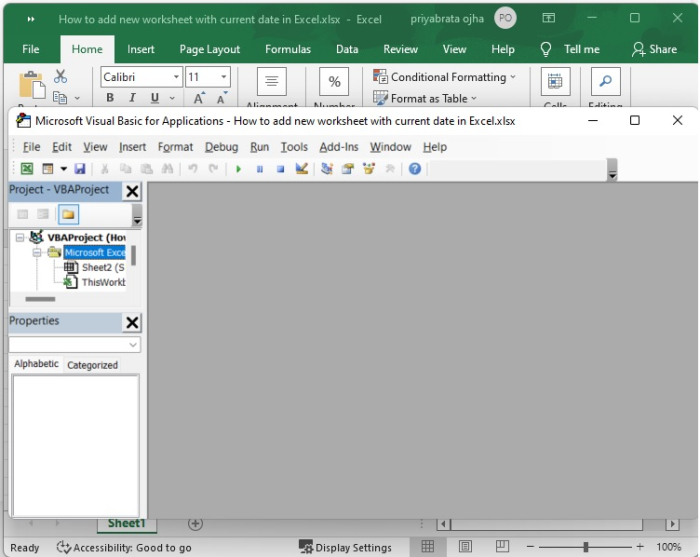Viewport: 700px width, 557px height.
Task: Run the macro with the green play icon
Action: [x=239, y=169]
